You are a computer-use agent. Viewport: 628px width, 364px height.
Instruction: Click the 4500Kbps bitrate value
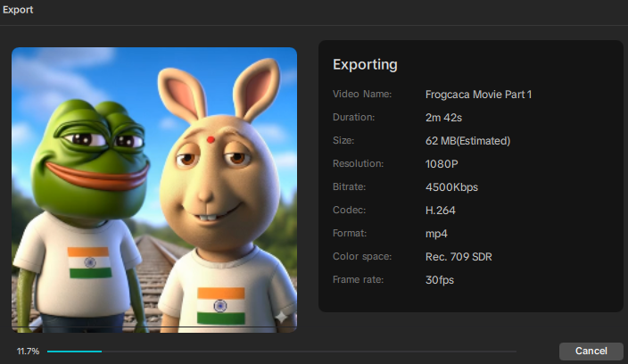pos(453,187)
